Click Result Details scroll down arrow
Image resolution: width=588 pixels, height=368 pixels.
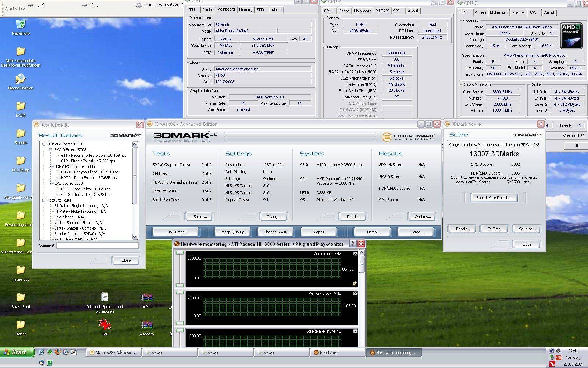(135, 237)
